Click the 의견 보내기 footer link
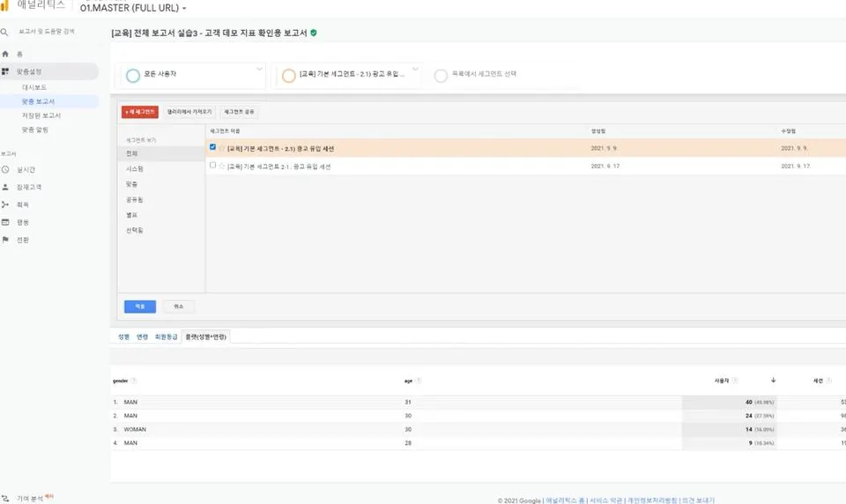 (698, 500)
